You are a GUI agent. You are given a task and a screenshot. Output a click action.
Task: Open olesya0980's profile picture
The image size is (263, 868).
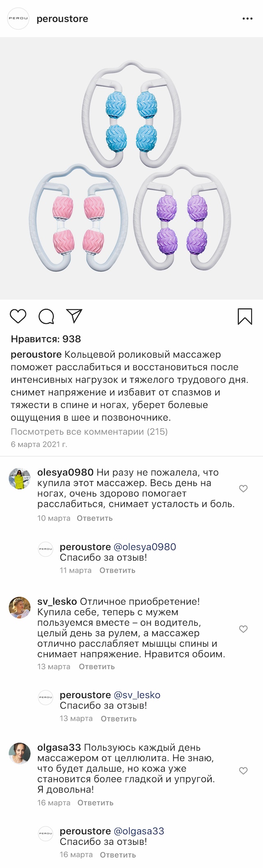pyautogui.click(x=20, y=478)
